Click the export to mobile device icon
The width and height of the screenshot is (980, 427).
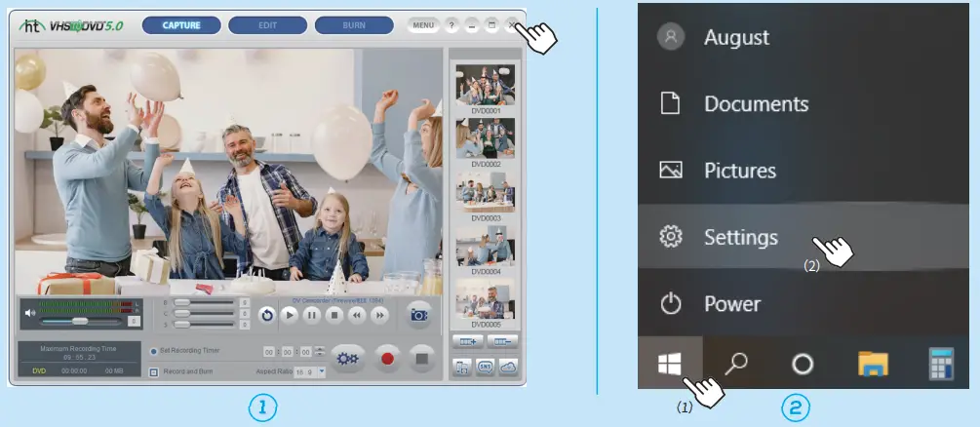462,368
